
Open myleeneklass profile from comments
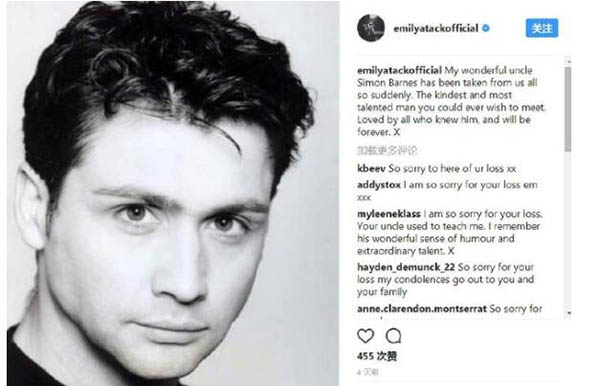click(x=389, y=213)
